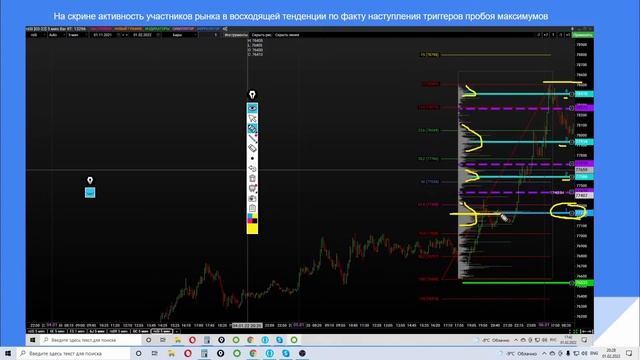Viewport: 640px width, 360px height.
Task: Add a new chart tab with plus button
Action: 176,331
